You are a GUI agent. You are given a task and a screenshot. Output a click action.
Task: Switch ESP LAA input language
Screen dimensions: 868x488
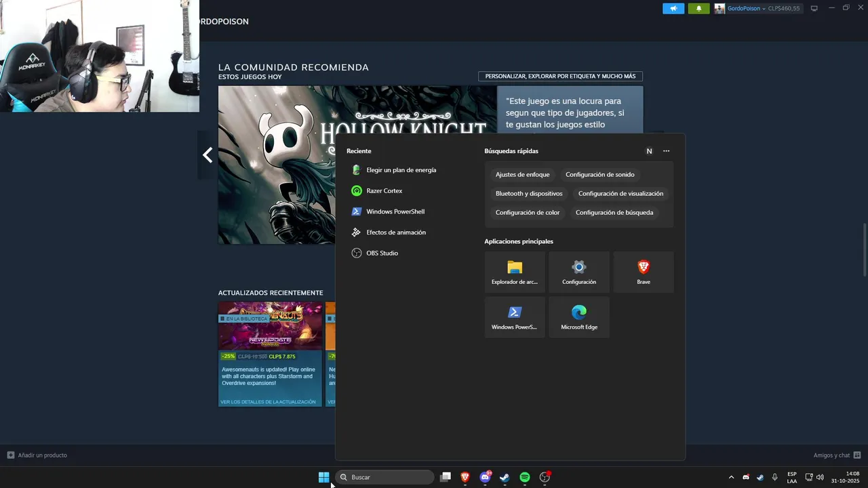point(792,477)
